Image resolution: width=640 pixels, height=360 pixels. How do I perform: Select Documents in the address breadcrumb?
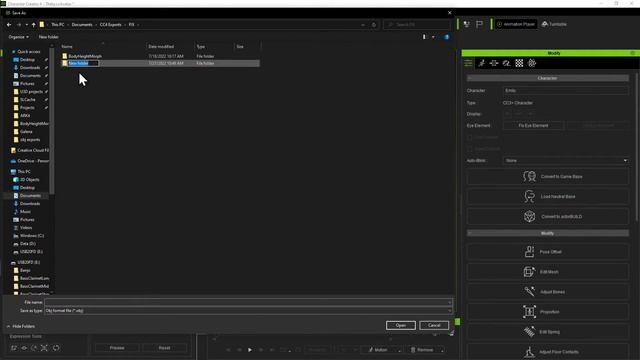click(x=82, y=24)
